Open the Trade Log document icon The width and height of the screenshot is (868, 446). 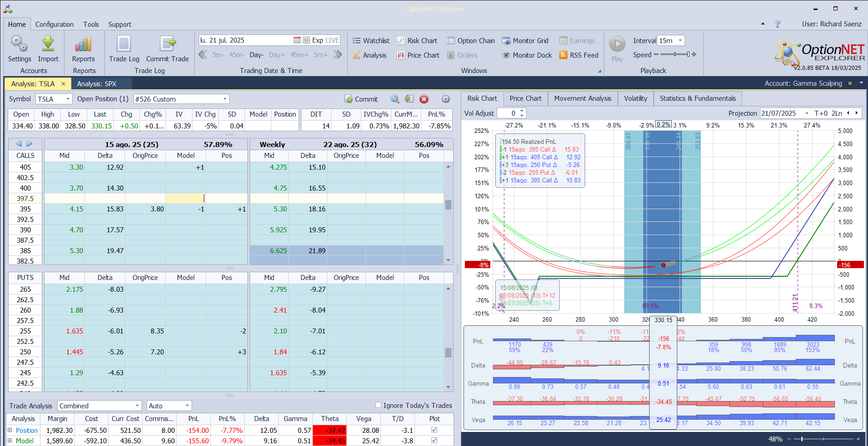(124, 44)
